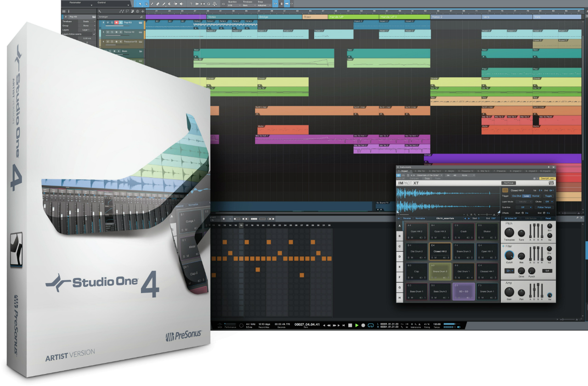Click the plus icon left of Reverse
Viewport: 588px width, 386px height.
pyautogui.click(x=399, y=218)
